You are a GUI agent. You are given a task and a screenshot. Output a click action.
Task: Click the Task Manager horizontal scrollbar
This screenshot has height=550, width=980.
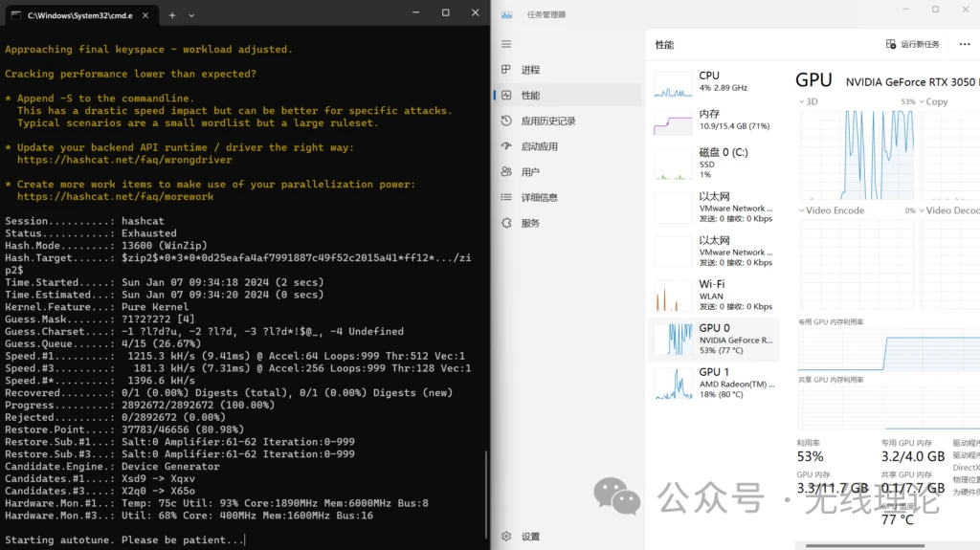[x=864, y=545]
